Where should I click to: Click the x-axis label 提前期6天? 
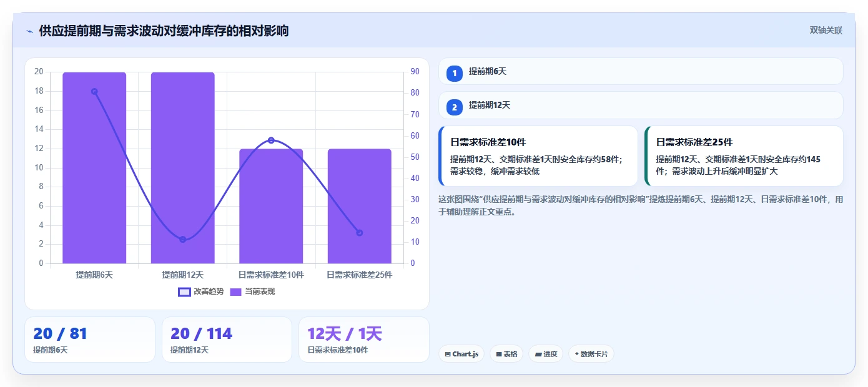click(x=94, y=275)
